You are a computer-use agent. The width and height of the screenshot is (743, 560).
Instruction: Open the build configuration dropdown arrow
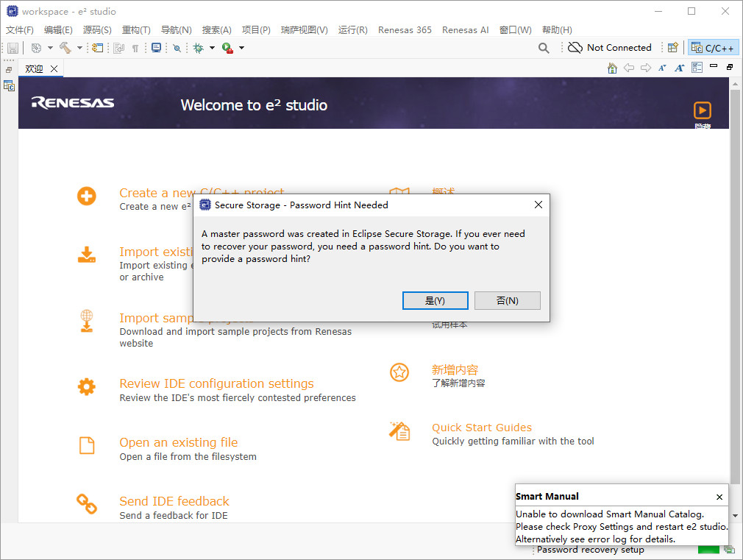click(x=50, y=48)
